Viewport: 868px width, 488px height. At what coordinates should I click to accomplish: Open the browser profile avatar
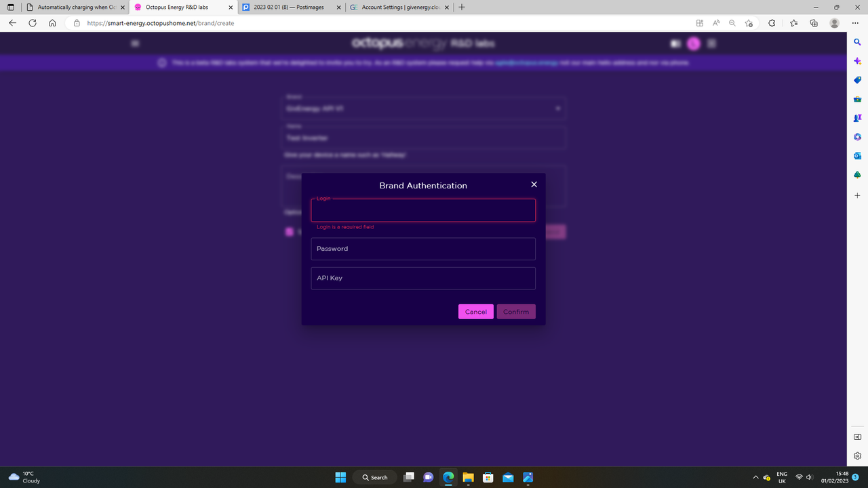[x=834, y=23]
